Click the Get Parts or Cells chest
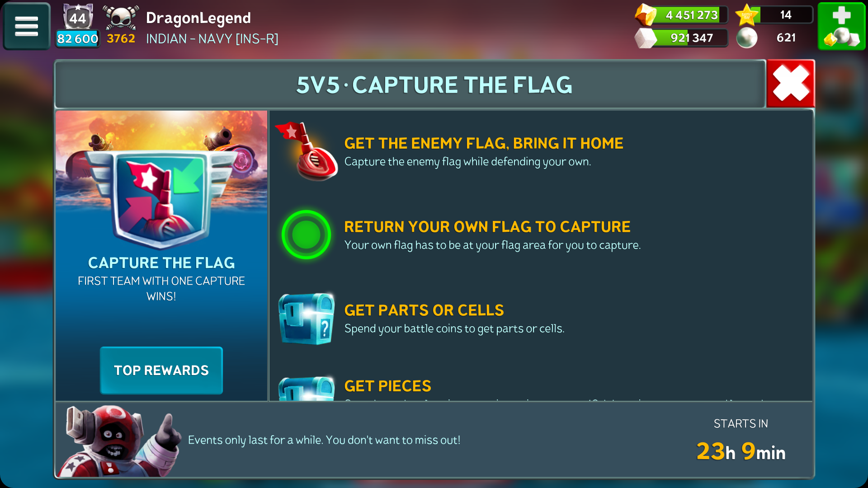 click(307, 319)
